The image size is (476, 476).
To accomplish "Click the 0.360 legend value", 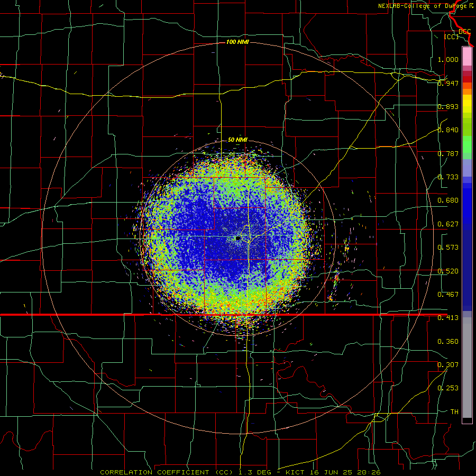I will tap(448, 342).
